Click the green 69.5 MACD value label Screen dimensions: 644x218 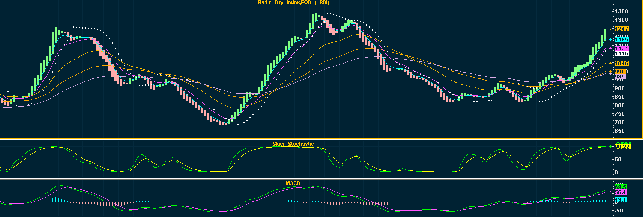click(x=621, y=187)
